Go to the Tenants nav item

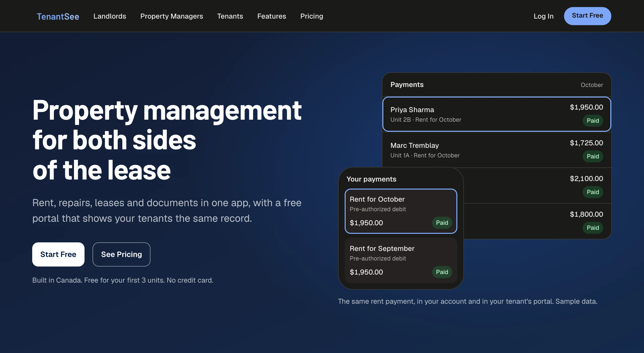230,16
